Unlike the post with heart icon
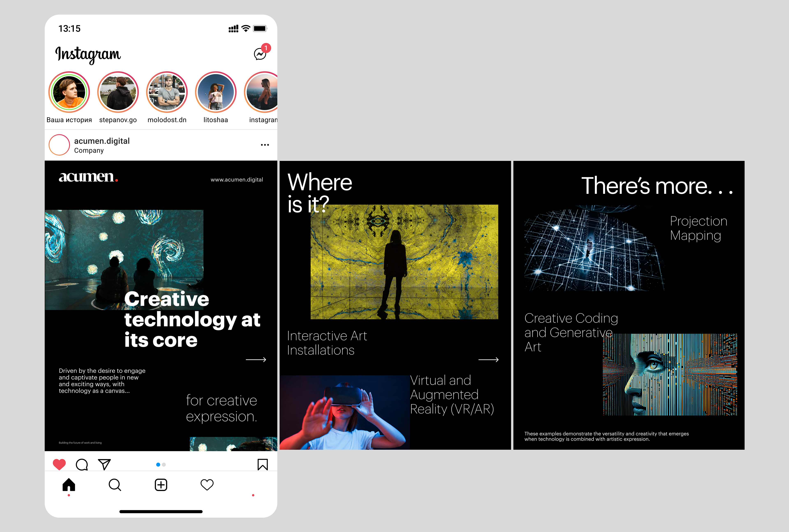 tap(59, 464)
